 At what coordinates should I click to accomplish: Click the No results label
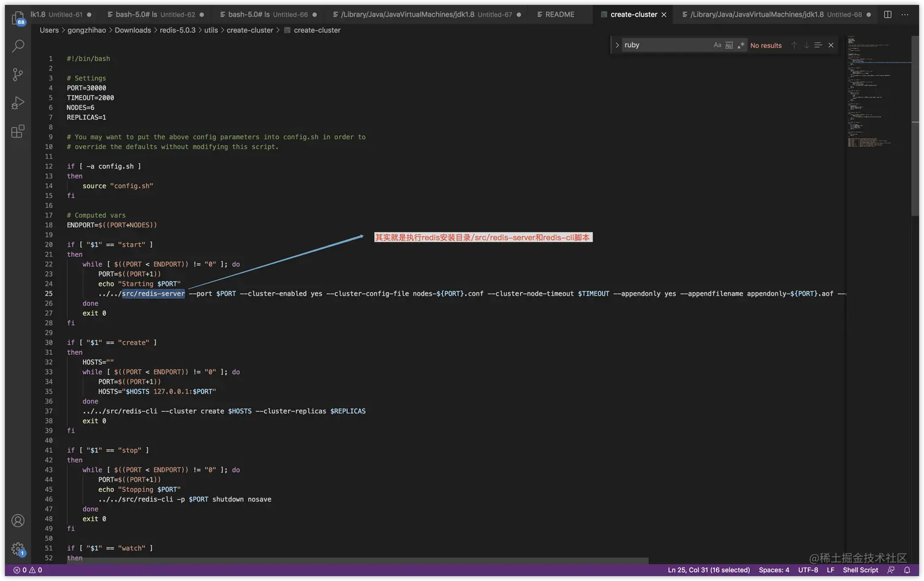tap(766, 45)
